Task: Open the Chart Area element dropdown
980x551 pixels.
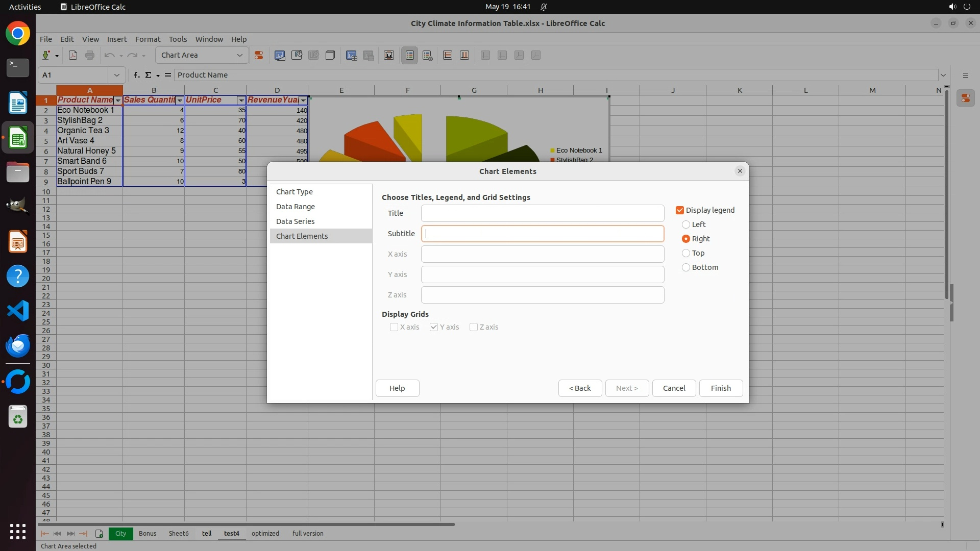Action: [x=239, y=55]
